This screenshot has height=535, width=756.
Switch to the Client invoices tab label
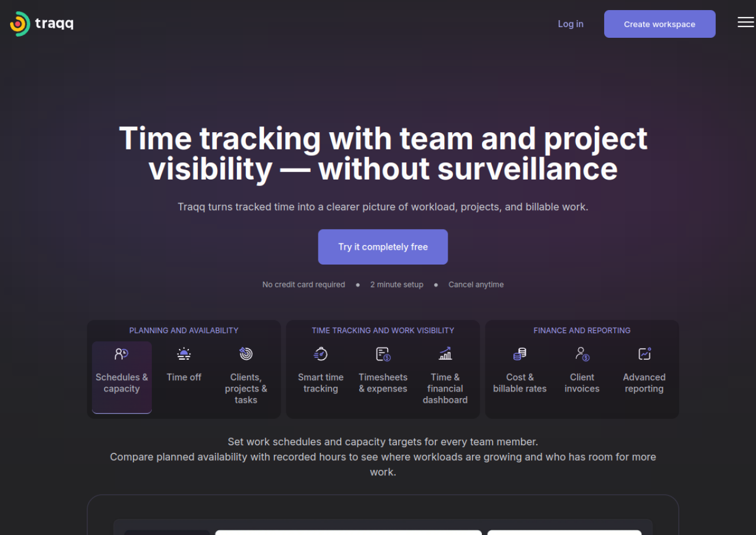pyautogui.click(x=582, y=383)
